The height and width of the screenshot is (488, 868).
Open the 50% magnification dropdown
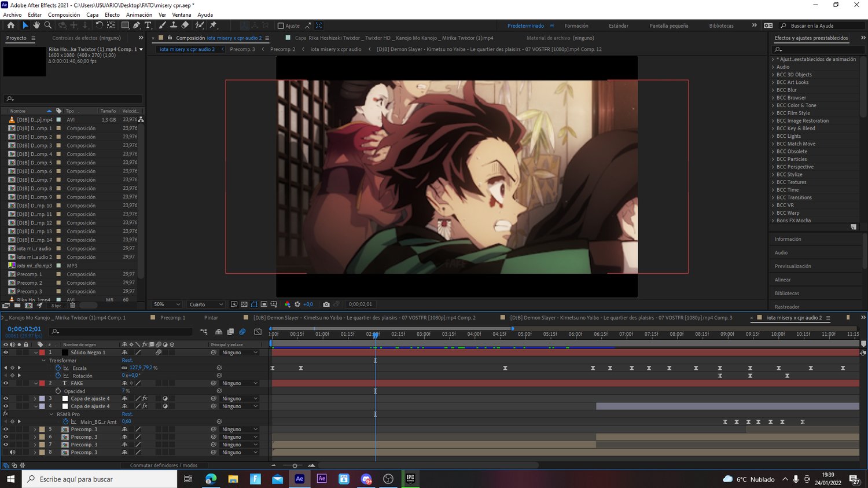tap(167, 304)
